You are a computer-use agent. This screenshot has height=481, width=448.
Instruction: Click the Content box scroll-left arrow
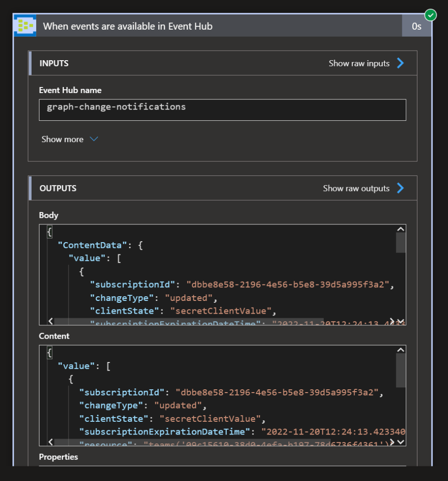click(x=51, y=442)
